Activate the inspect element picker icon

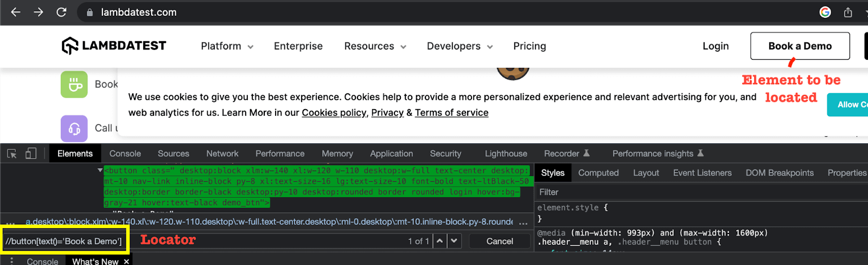point(12,154)
